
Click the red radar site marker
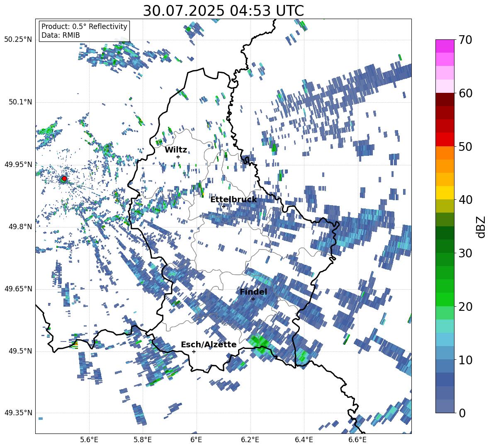pyautogui.click(x=64, y=179)
